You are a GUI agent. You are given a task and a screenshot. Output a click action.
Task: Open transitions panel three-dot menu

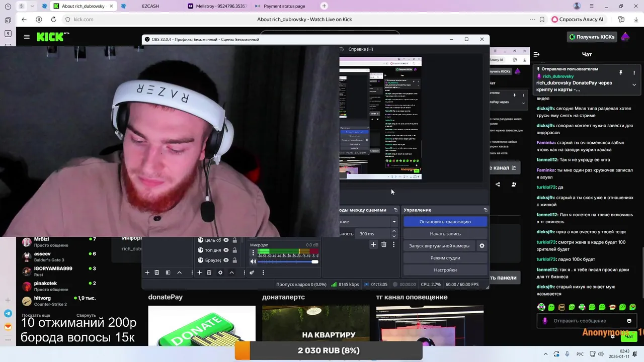point(393,244)
